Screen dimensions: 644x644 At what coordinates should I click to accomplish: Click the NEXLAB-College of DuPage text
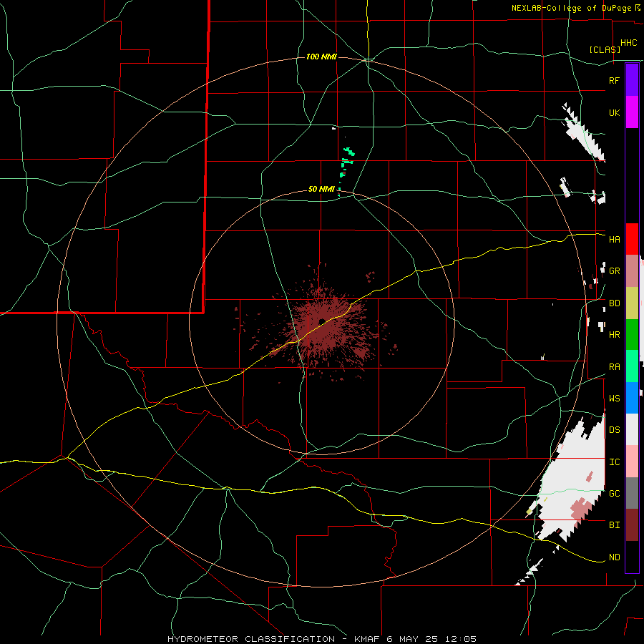571,8
